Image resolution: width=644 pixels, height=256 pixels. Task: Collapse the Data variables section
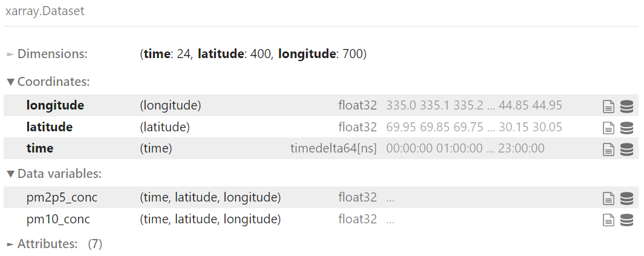point(54,174)
